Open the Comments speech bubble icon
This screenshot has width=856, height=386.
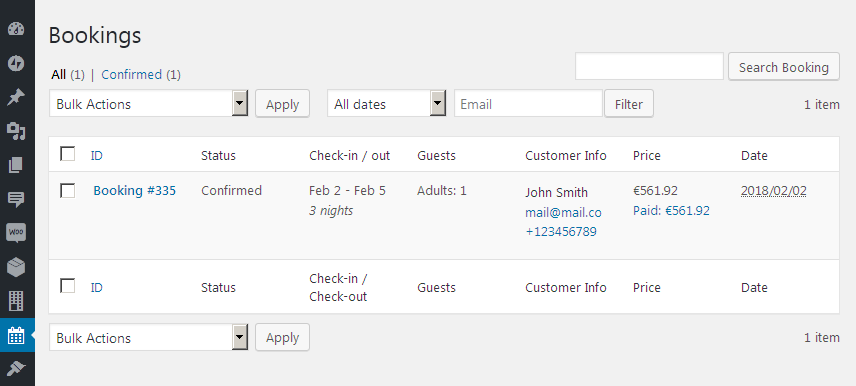(x=16, y=199)
